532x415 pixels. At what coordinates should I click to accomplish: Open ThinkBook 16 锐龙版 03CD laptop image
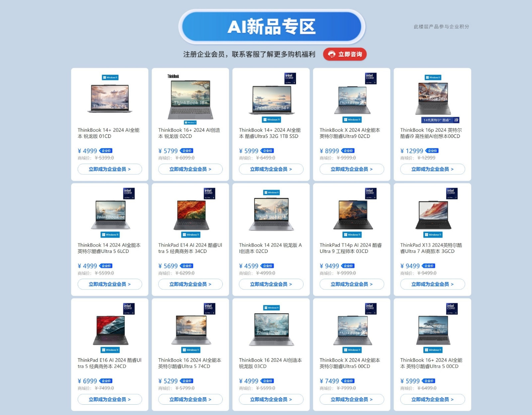(x=272, y=329)
